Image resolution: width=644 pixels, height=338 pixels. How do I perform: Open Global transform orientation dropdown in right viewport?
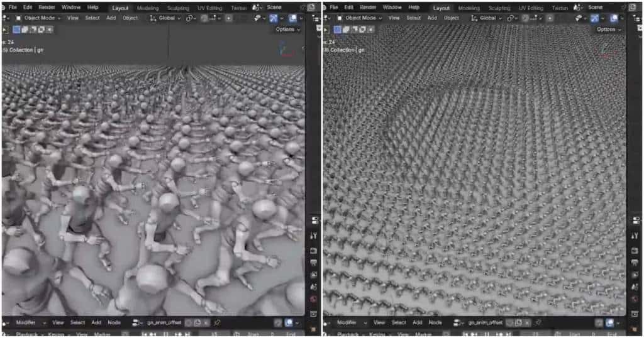(487, 18)
